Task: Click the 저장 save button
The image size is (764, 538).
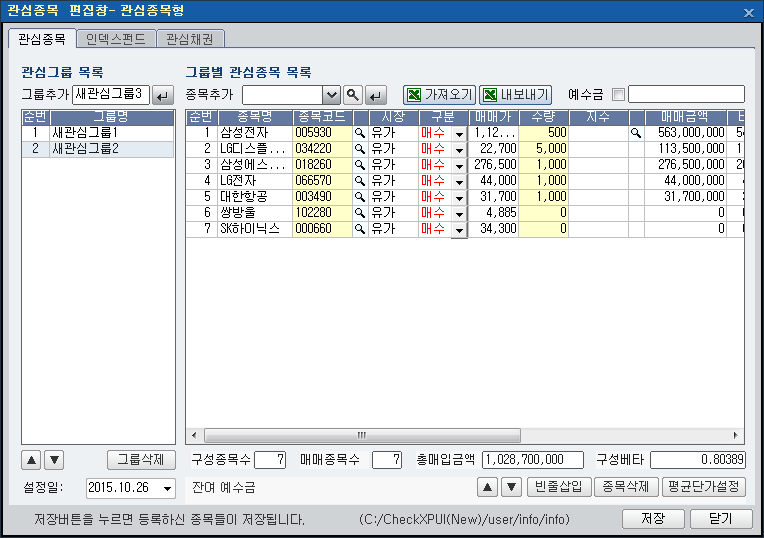Action: pyautogui.click(x=653, y=519)
